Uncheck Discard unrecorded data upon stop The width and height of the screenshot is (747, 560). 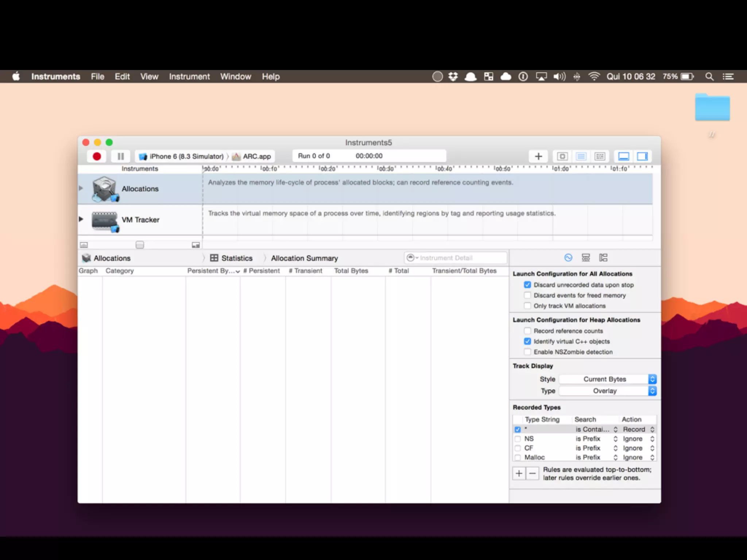coord(527,285)
